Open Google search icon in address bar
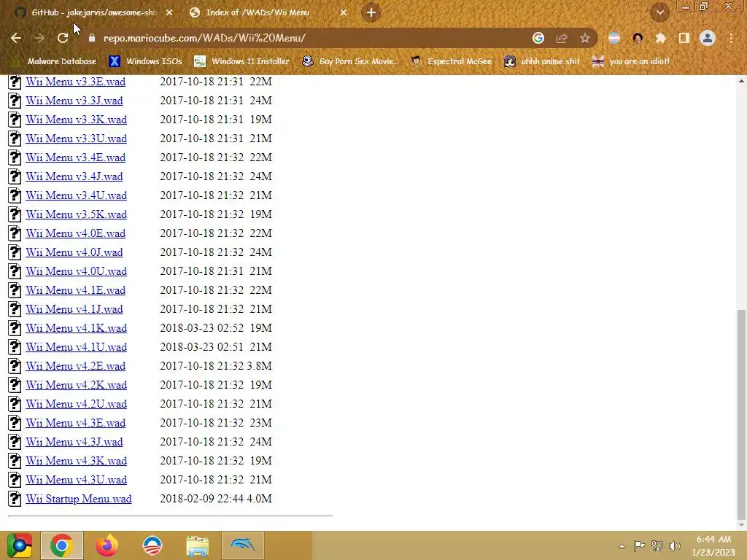 (538, 38)
